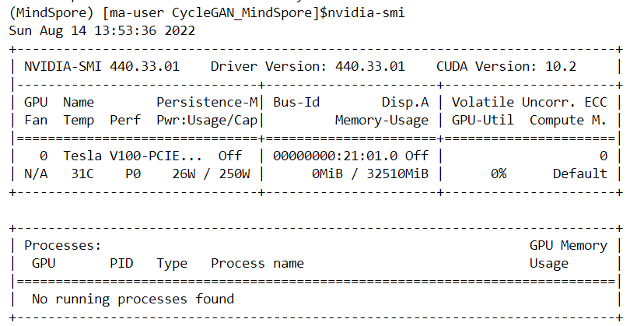The height and width of the screenshot is (326, 644).
Task: Click the No running processes found message
Action: pyautogui.click(x=133, y=299)
